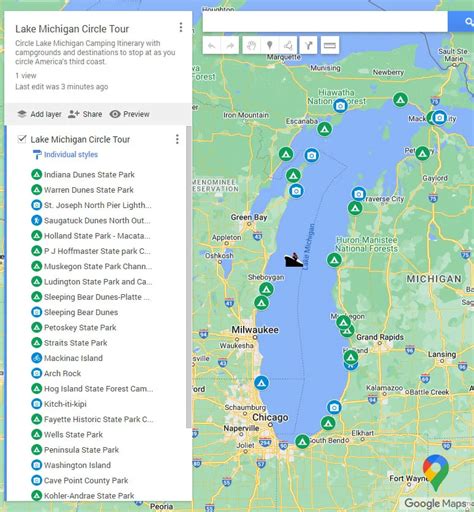Click camera marker off Door Peninsula tip
The image size is (474, 512).
pos(312,155)
